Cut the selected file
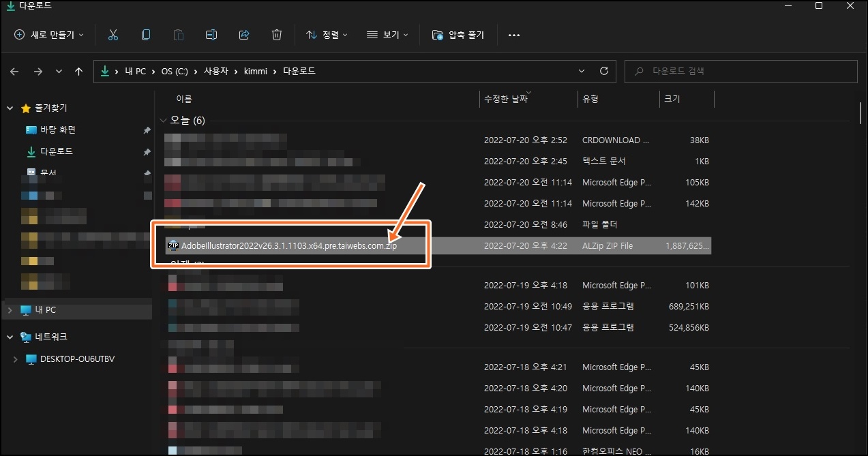The height and width of the screenshot is (456, 868). tap(113, 35)
